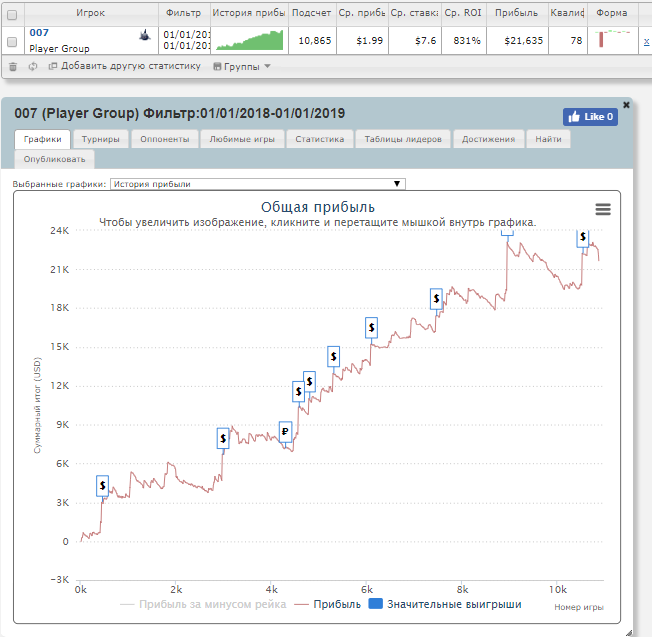Click the profit value $21,635
This screenshot has width=652, height=637.
click(524, 40)
